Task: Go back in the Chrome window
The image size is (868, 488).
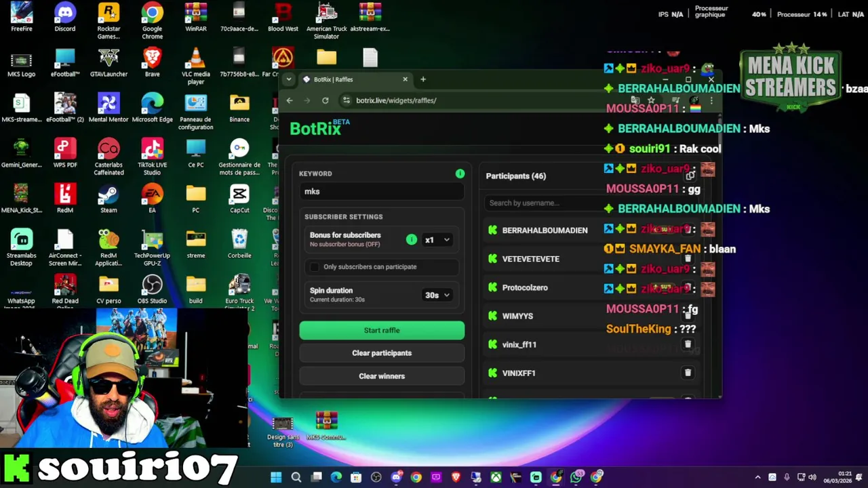Action: tap(290, 100)
